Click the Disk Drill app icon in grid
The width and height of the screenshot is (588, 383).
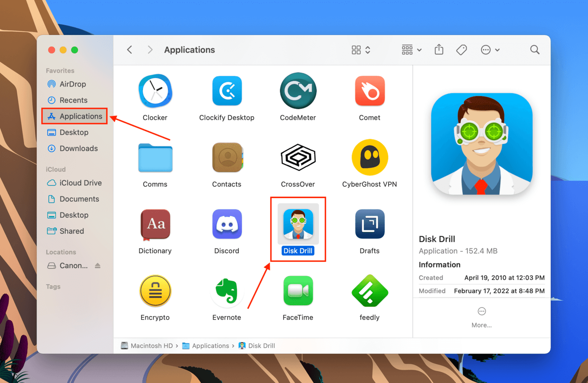coord(298,224)
